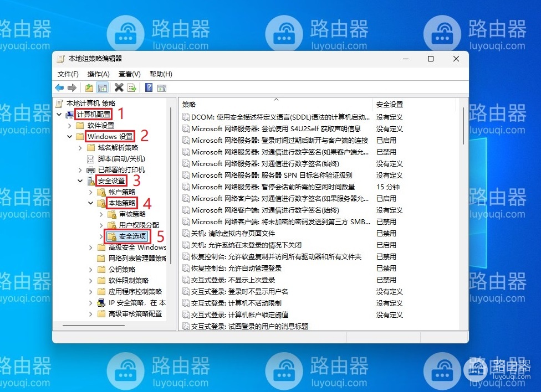This screenshot has height=392, width=541.
Task: Click the 软件限制策略 folder icon
Action: point(101,280)
